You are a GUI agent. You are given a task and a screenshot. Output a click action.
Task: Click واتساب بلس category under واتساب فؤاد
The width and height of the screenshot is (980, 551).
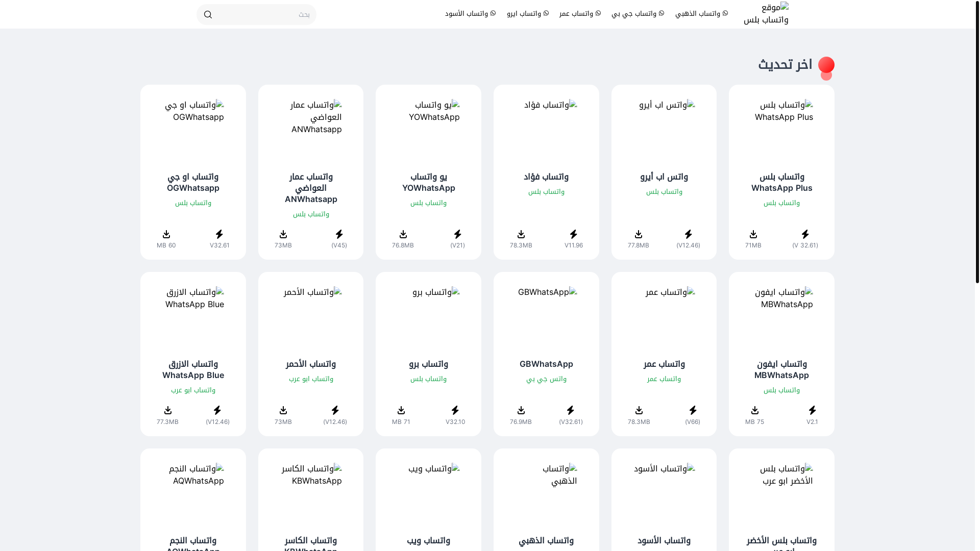tap(546, 192)
